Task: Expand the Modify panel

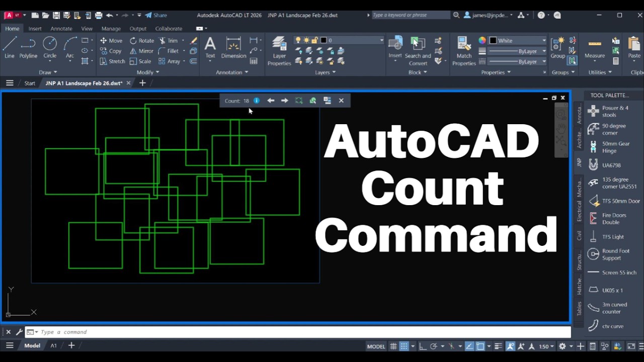Action: click(147, 72)
